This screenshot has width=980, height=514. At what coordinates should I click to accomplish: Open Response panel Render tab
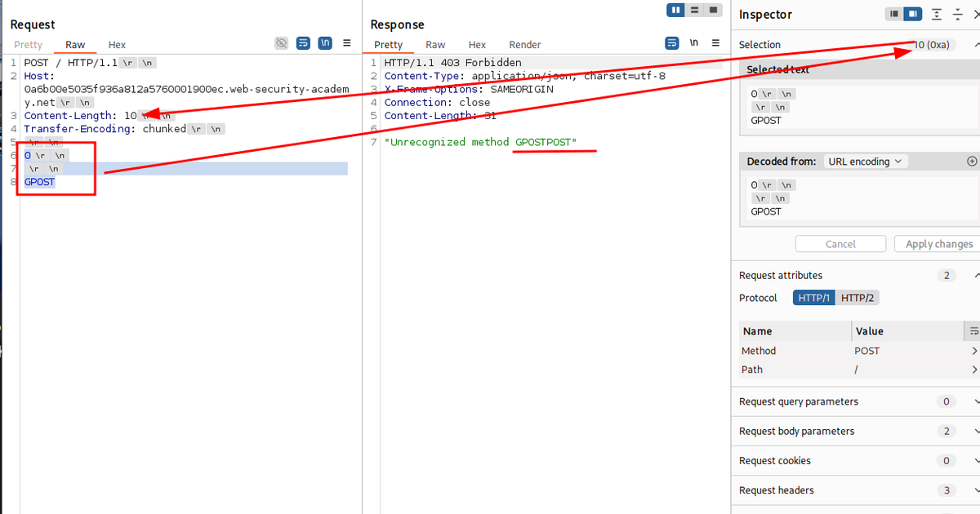tap(525, 45)
